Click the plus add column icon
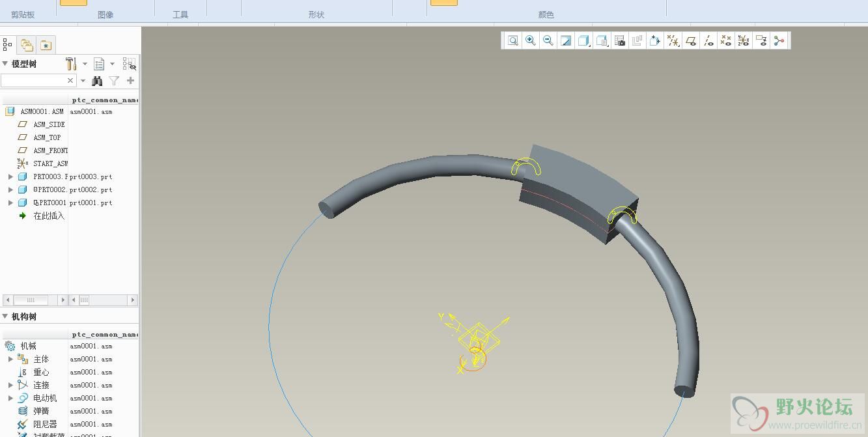The image size is (868, 437). point(130,81)
